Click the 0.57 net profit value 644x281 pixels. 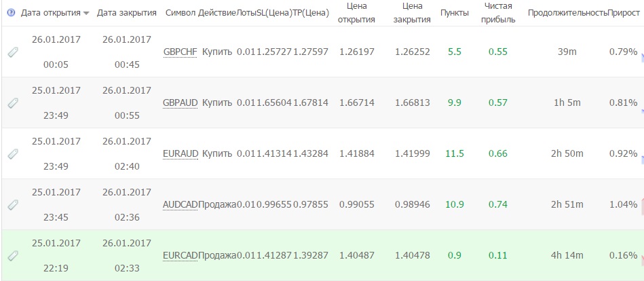click(498, 102)
